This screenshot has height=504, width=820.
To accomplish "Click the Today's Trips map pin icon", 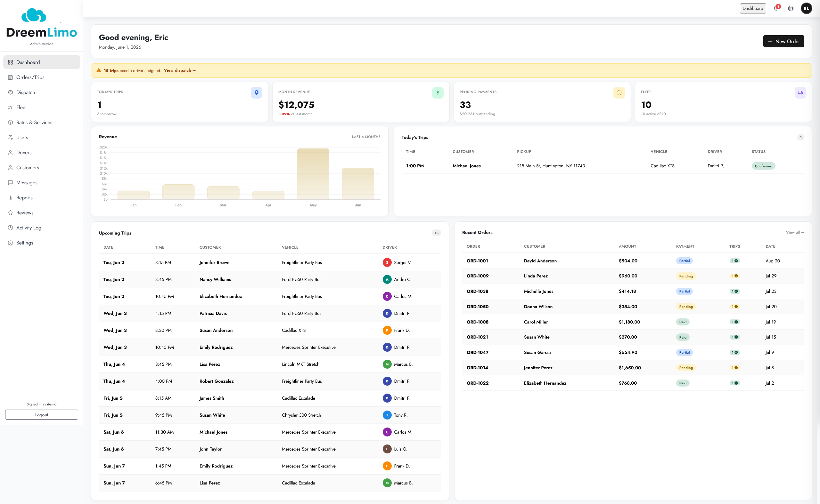I will [x=257, y=93].
